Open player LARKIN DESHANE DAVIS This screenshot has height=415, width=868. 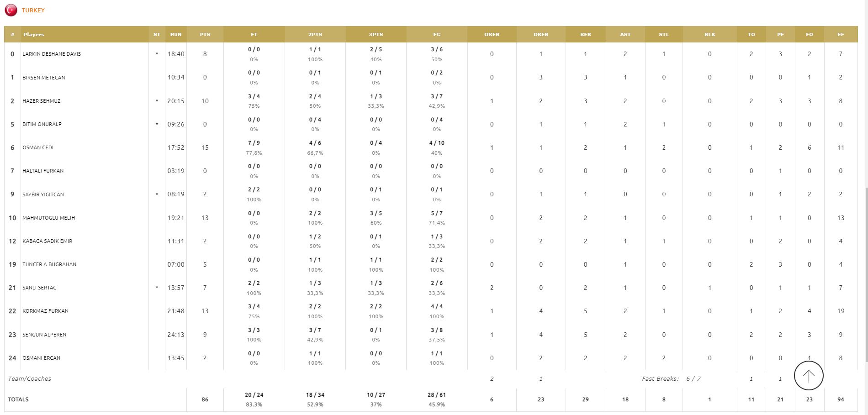(52, 54)
